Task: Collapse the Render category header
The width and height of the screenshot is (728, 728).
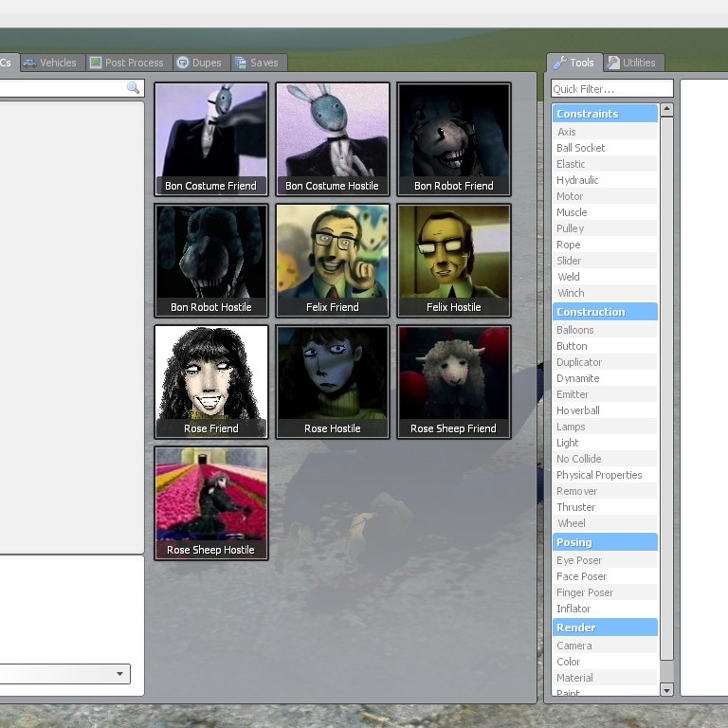Action: 605,628
